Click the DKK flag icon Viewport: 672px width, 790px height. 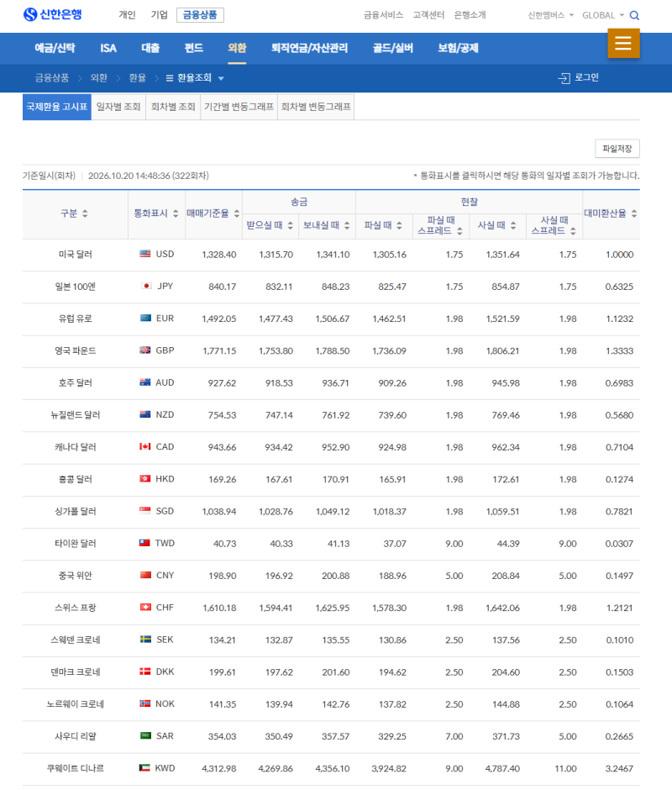click(x=145, y=671)
